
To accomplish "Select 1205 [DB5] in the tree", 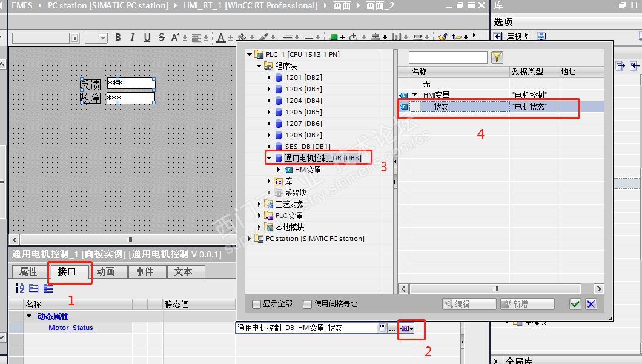I will point(303,112).
